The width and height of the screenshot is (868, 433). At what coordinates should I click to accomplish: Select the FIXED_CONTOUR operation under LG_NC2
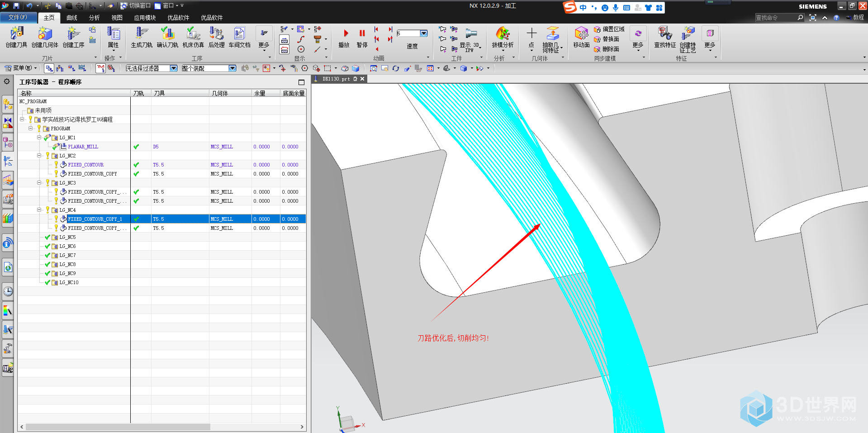click(85, 165)
